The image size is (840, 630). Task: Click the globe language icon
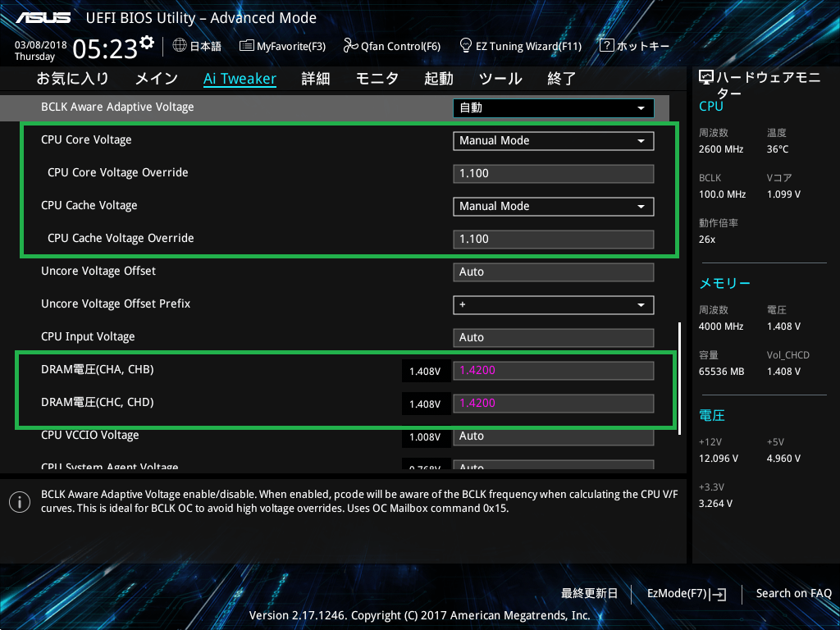click(x=180, y=46)
